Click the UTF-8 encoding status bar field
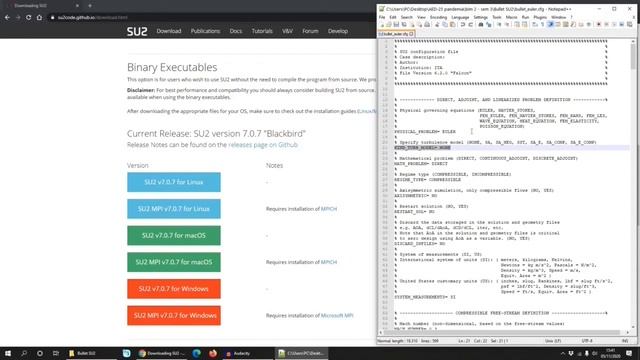Viewport: 640px width, 360px height. pyautogui.click(x=587, y=341)
